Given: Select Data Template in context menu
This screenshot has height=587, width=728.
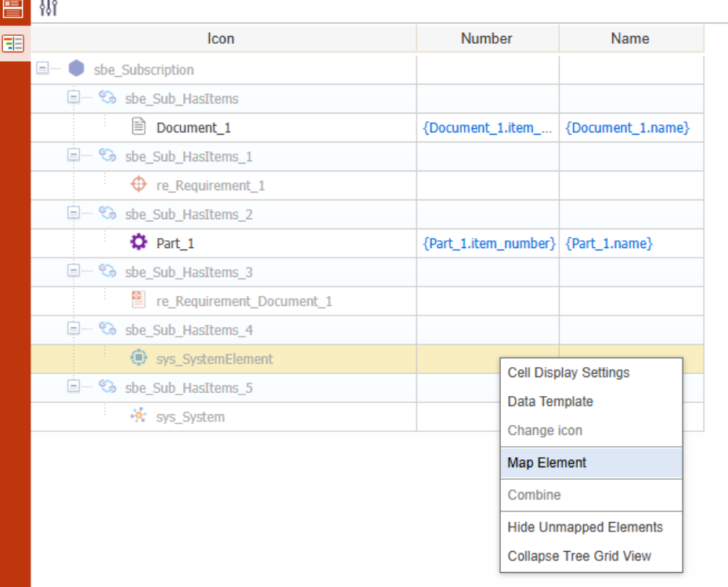Looking at the screenshot, I should (x=550, y=402).
